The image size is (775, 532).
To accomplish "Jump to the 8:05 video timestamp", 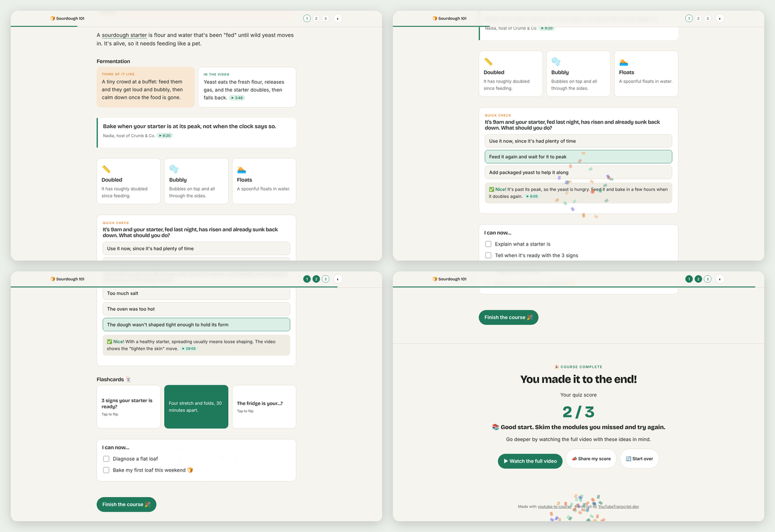I will (x=532, y=197).
